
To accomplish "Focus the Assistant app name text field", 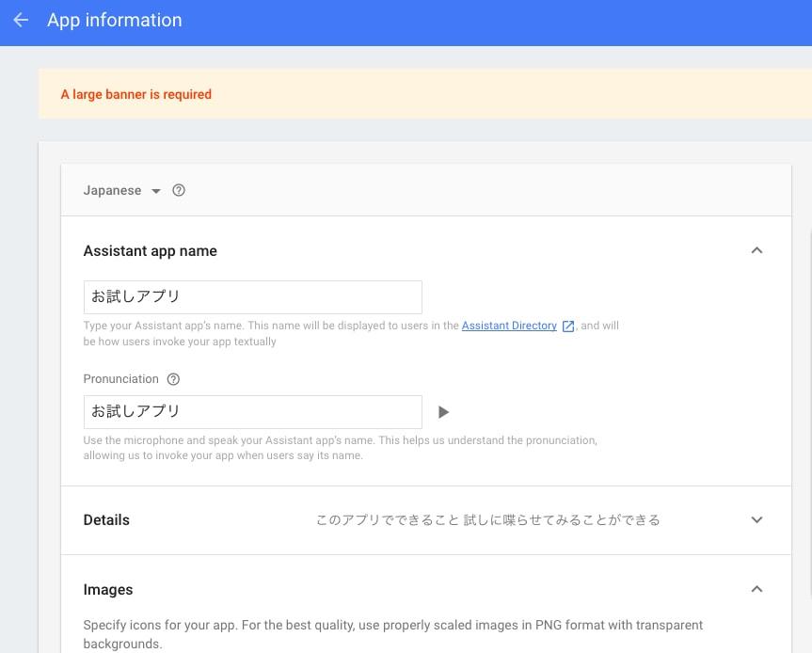I will 253,297.
